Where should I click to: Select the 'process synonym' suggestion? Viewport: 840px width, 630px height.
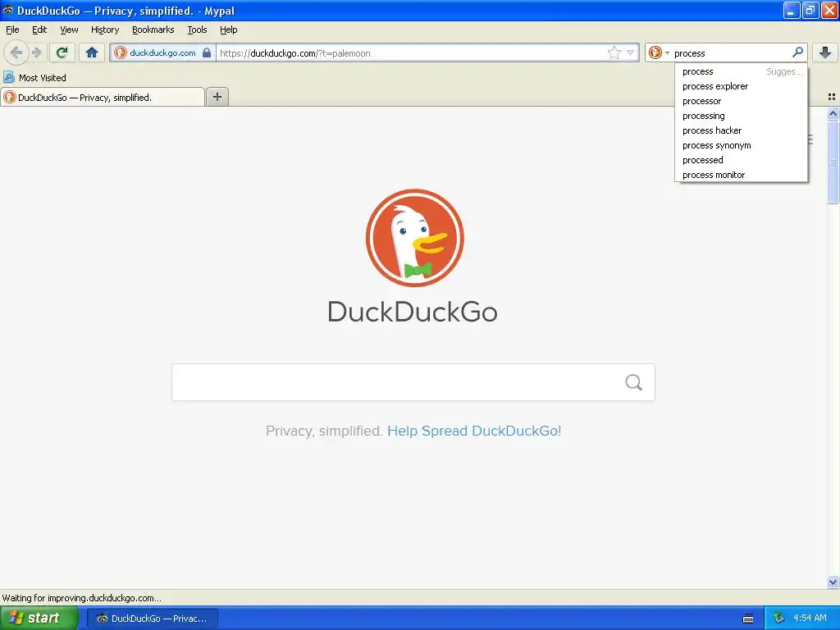point(741,145)
